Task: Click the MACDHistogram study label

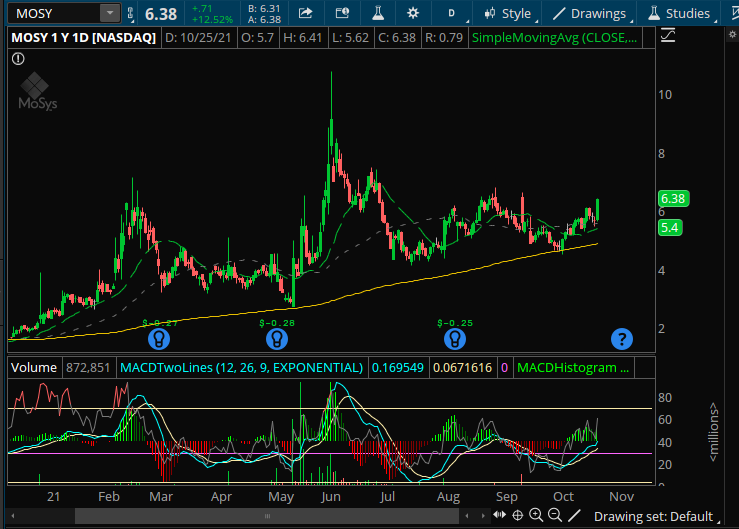Action: (573, 367)
